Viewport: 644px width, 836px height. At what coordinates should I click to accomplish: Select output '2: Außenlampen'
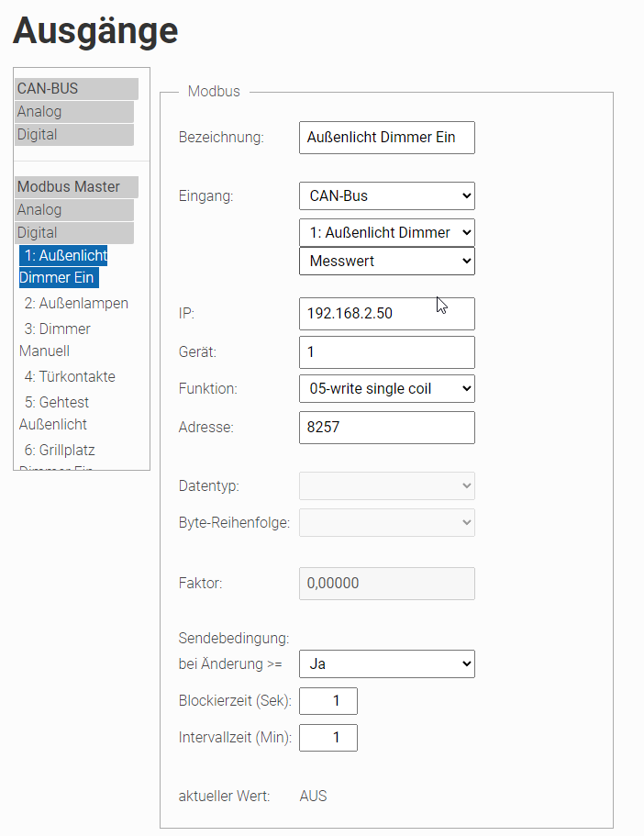76,304
